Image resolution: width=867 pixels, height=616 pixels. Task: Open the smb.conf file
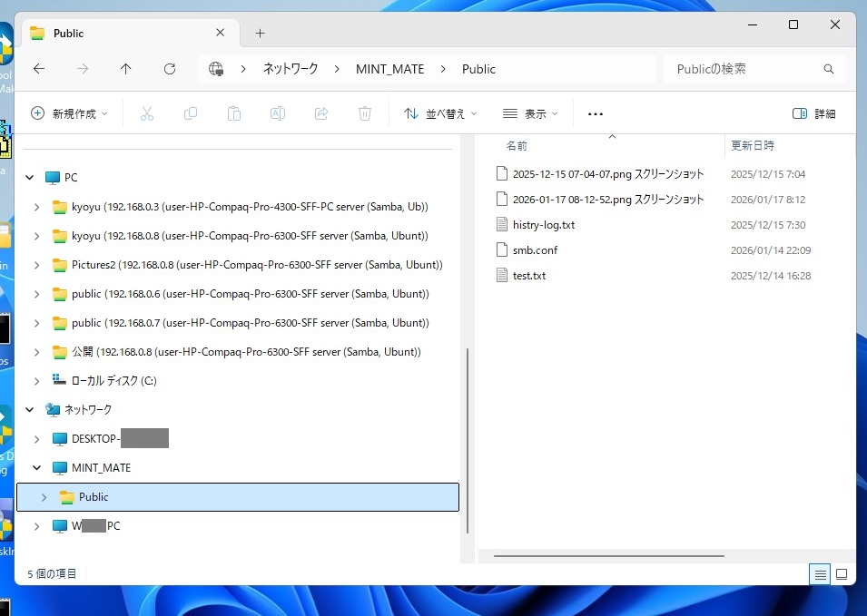click(535, 250)
